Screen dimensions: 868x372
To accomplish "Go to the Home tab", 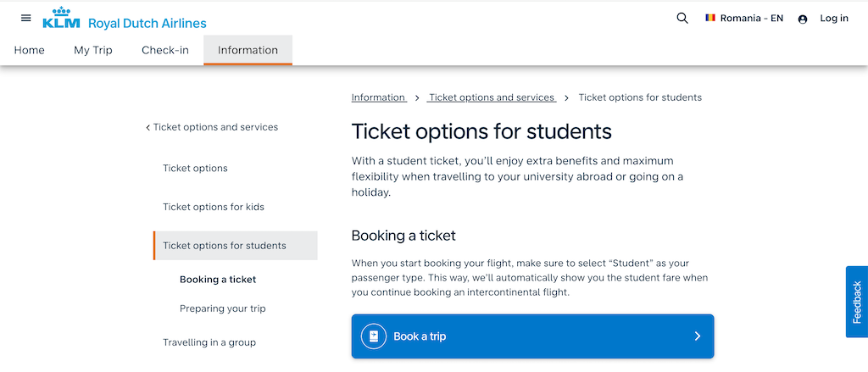I will pyautogui.click(x=30, y=50).
